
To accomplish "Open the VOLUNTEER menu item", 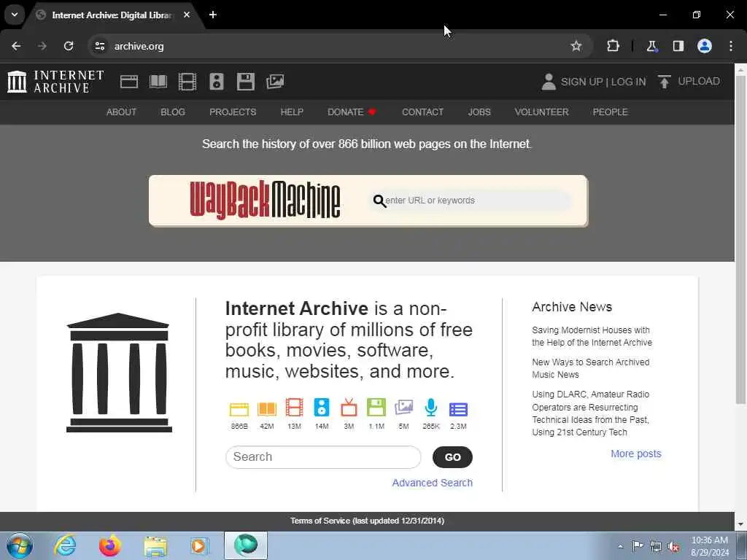I will pyautogui.click(x=542, y=112).
